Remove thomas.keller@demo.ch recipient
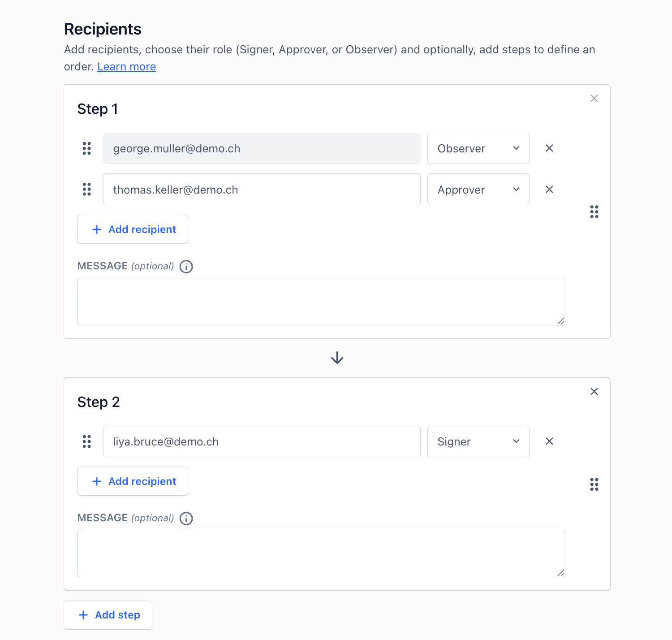 (549, 190)
